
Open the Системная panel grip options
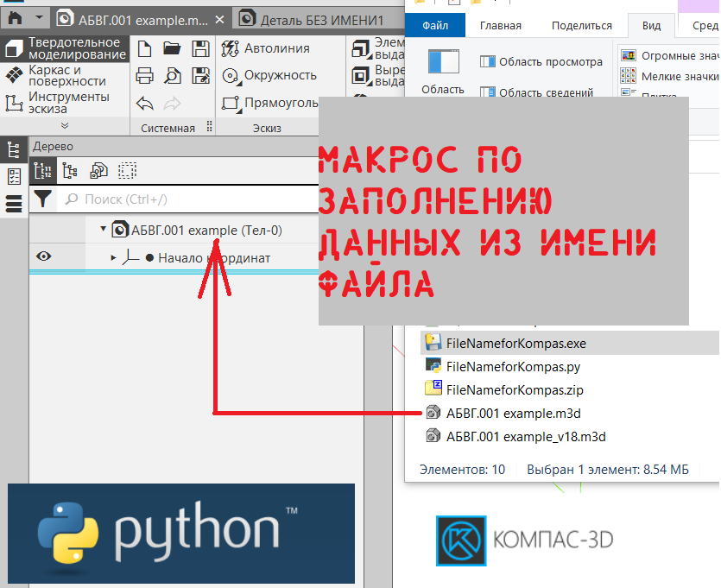(x=209, y=126)
